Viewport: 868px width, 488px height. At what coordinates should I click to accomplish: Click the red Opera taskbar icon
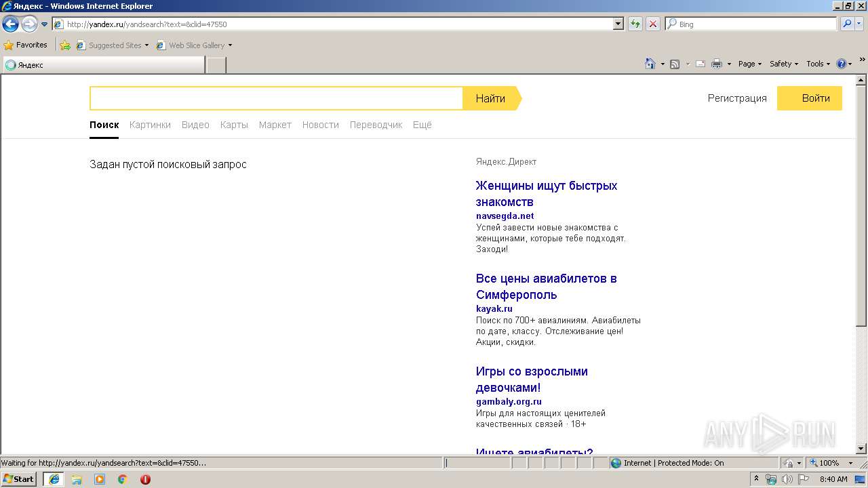click(x=145, y=479)
